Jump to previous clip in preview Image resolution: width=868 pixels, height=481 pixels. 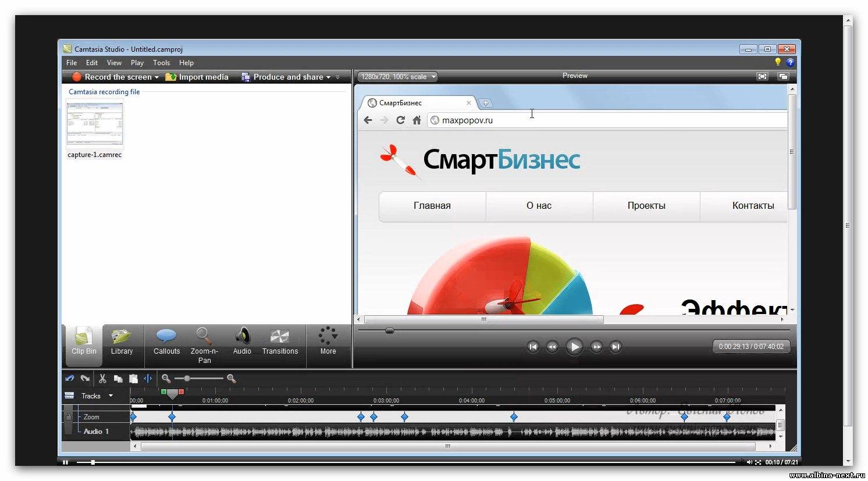tap(533, 347)
